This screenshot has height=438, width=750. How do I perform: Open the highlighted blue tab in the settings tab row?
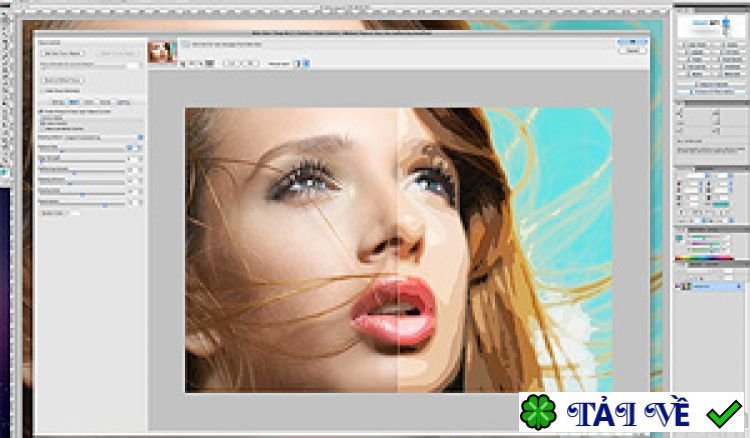click(74, 102)
